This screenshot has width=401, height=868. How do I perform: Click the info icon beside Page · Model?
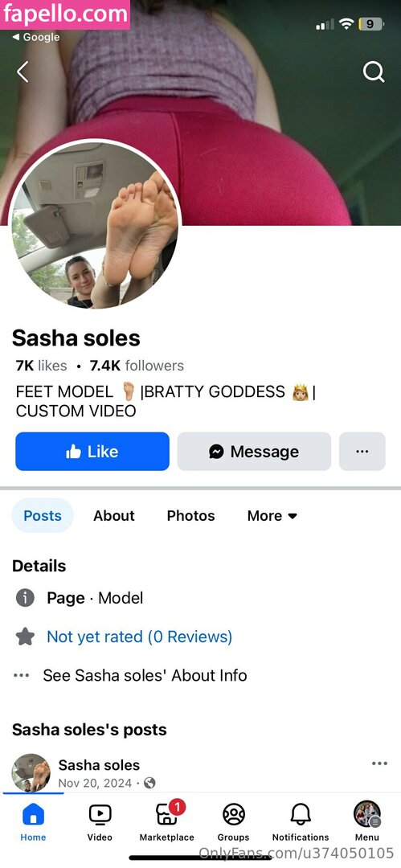tap(25, 598)
